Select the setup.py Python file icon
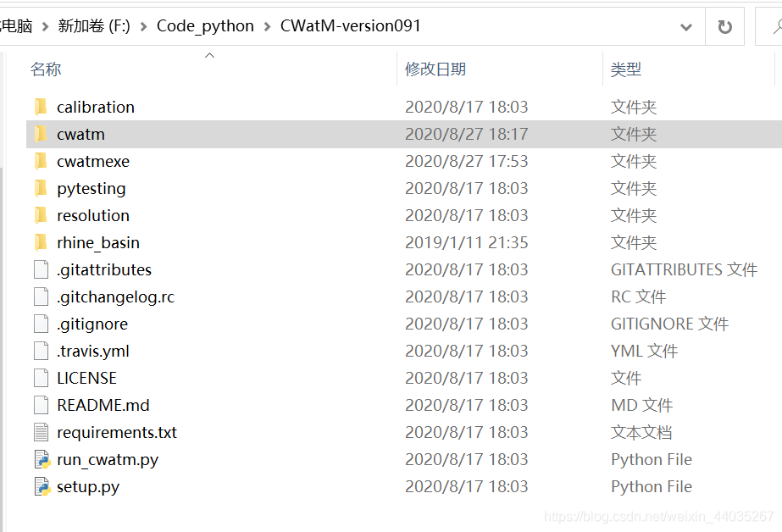This screenshot has width=782, height=532. [x=40, y=486]
